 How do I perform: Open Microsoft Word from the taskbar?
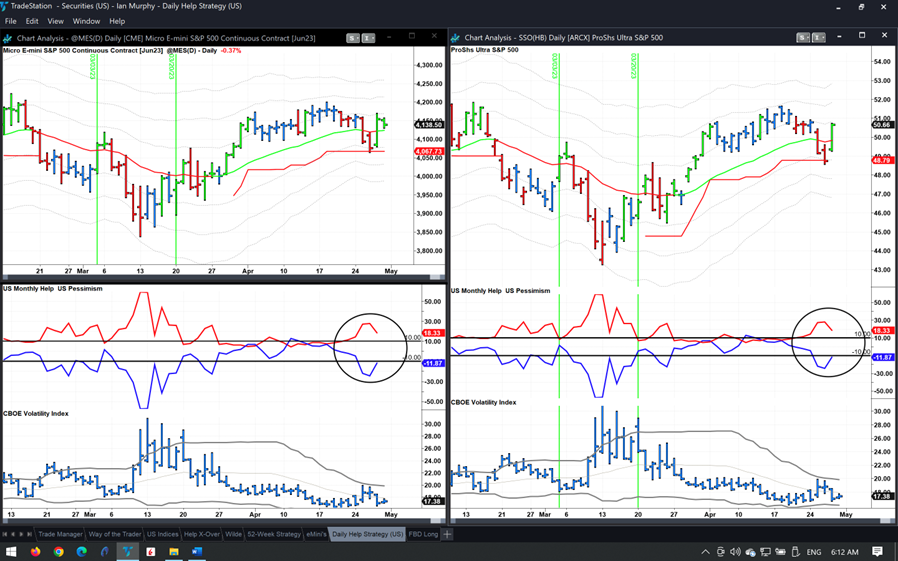197,551
